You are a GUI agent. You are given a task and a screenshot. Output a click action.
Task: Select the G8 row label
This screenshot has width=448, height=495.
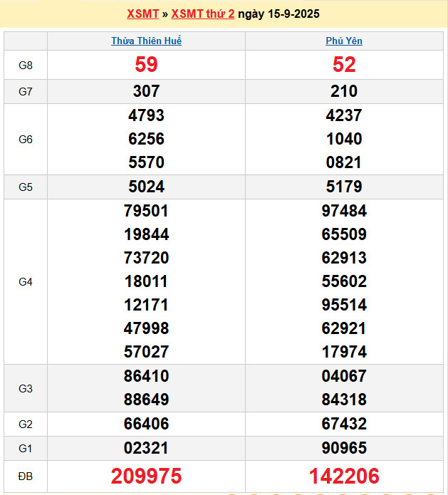[26, 65]
